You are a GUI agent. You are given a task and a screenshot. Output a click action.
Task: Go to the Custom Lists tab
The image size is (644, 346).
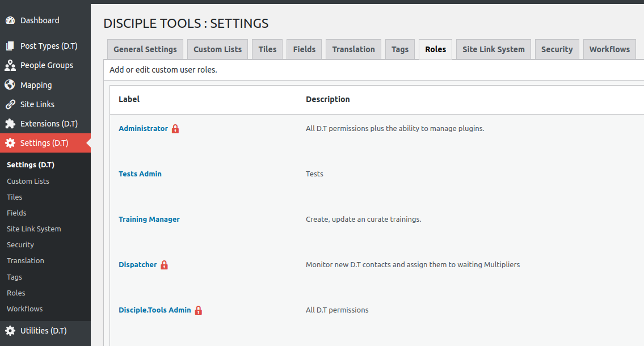click(x=217, y=49)
